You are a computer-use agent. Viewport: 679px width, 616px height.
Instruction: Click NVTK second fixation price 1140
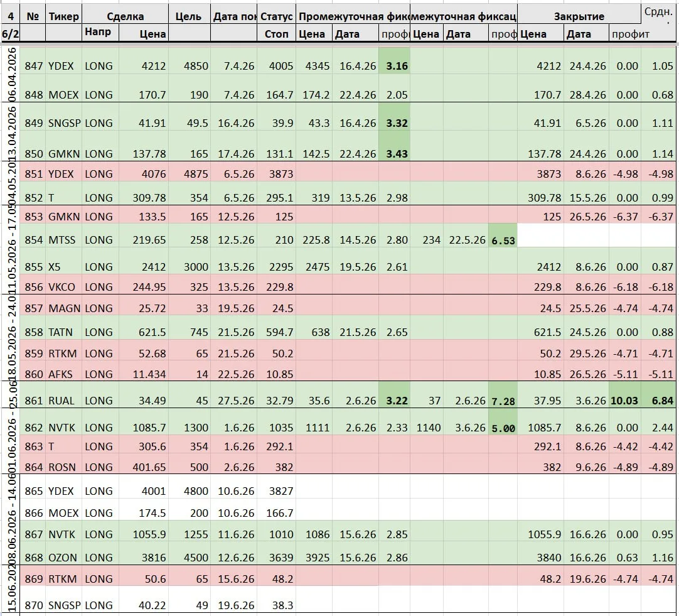427,428
